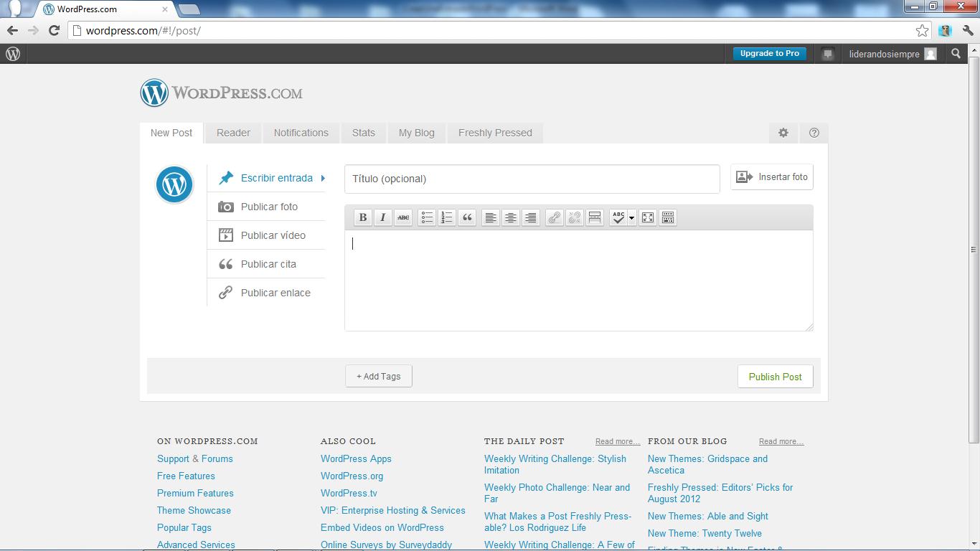
Task: Open the liderandosiempre account menu
Action: 892,54
